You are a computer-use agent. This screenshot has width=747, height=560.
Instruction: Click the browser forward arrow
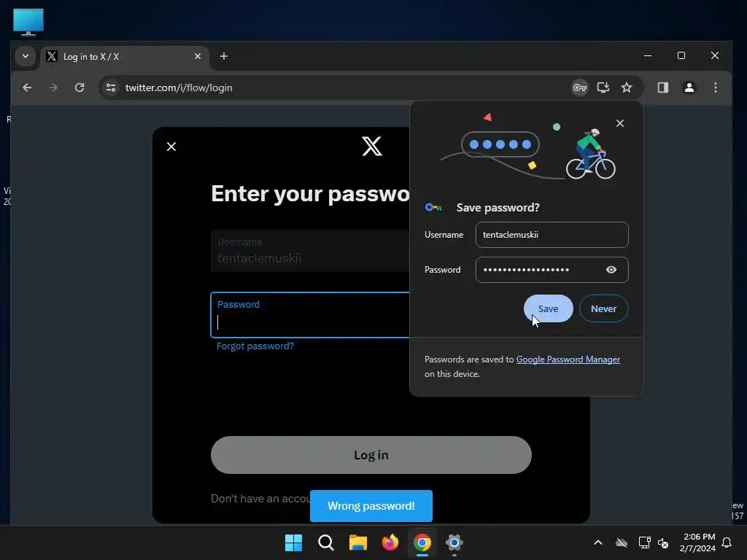(53, 87)
